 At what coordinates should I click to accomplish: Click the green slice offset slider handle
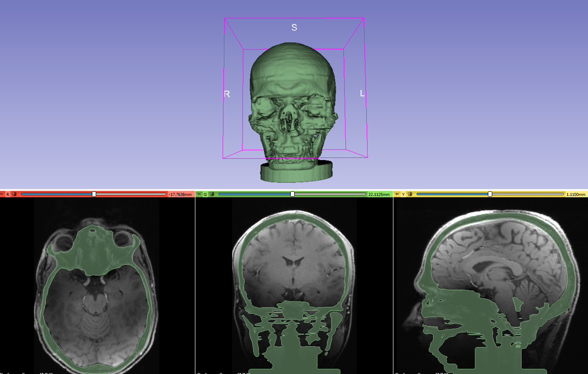(292, 194)
